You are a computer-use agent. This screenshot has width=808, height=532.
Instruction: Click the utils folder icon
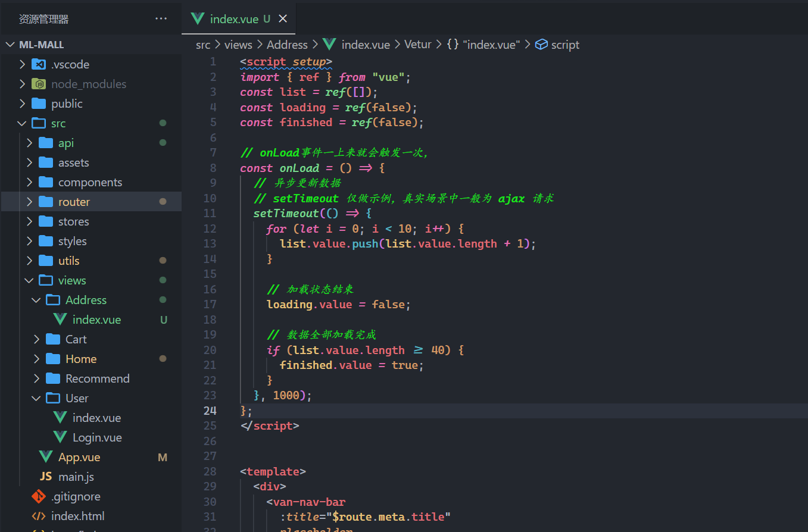[46, 261]
